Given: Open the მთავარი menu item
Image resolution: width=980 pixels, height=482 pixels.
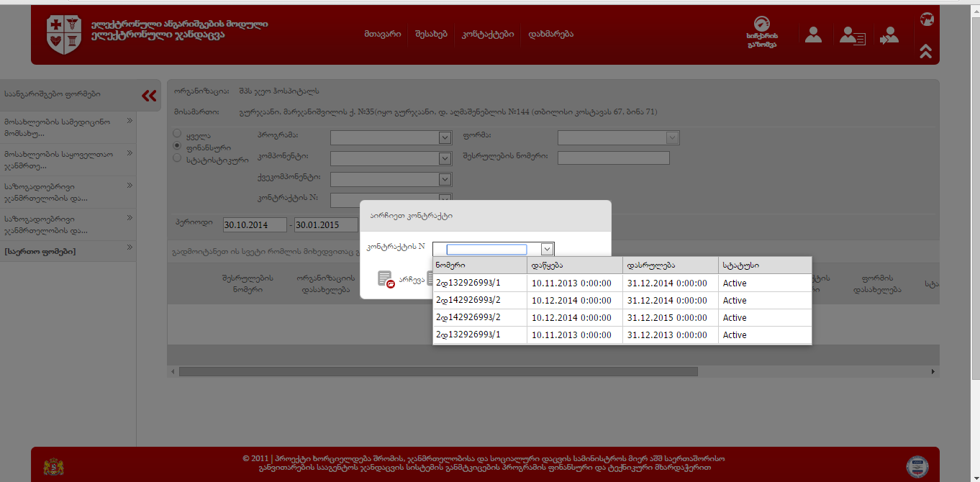Looking at the screenshot, I should 383,34.
